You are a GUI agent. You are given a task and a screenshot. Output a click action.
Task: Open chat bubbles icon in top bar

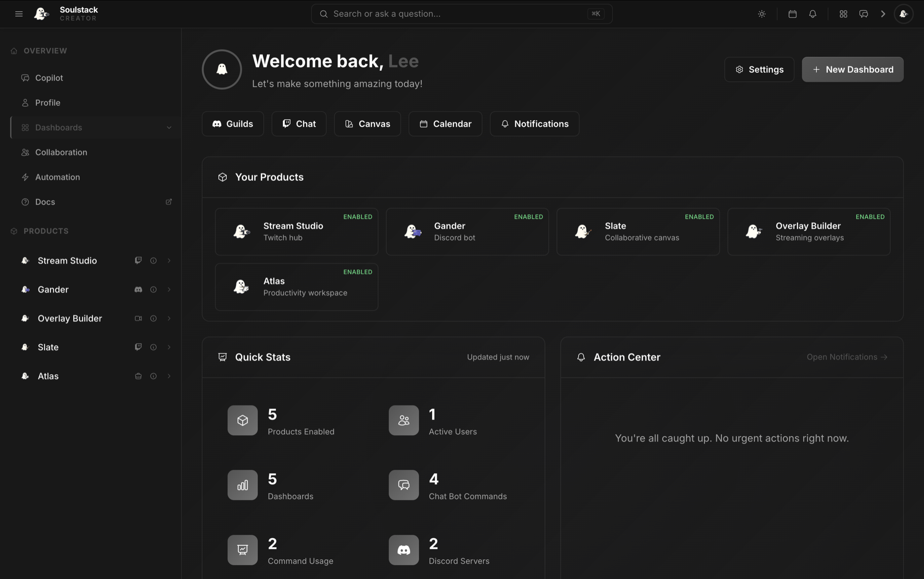[863, 14]
